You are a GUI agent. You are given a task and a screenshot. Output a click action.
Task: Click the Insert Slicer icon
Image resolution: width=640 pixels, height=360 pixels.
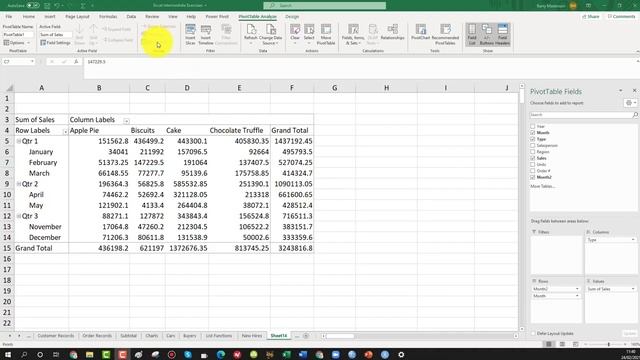(190, 34)
